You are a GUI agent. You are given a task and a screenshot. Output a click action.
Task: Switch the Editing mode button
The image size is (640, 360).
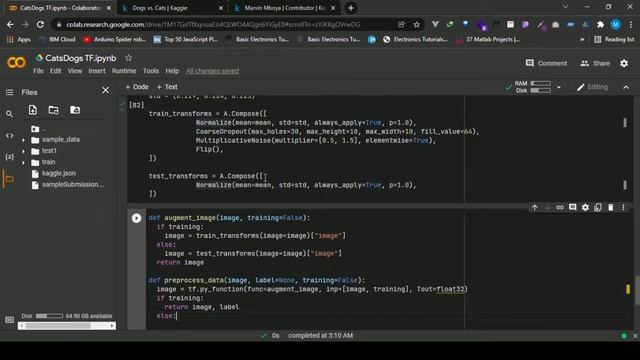coord(592,87)
